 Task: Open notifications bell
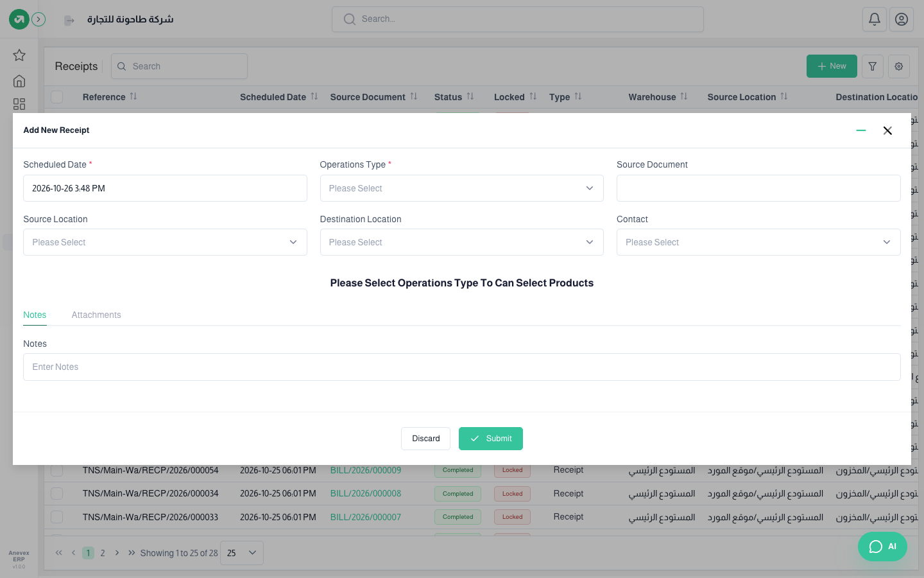tap(875, 19)
